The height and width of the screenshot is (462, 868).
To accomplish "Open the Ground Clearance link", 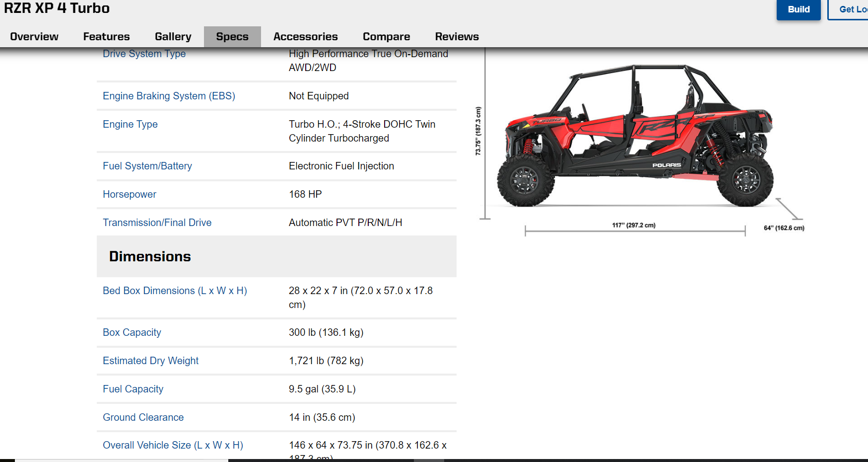I will (x=143, y=417).
